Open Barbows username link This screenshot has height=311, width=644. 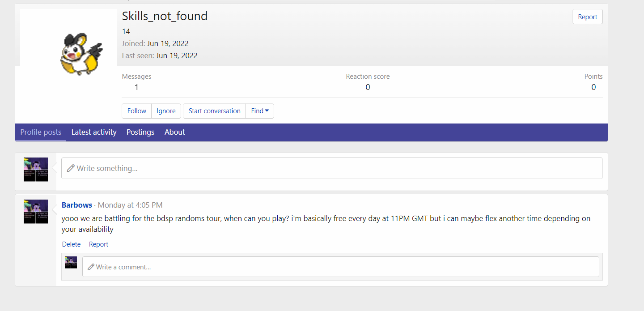pyautogui.click(x=77, y=205)
